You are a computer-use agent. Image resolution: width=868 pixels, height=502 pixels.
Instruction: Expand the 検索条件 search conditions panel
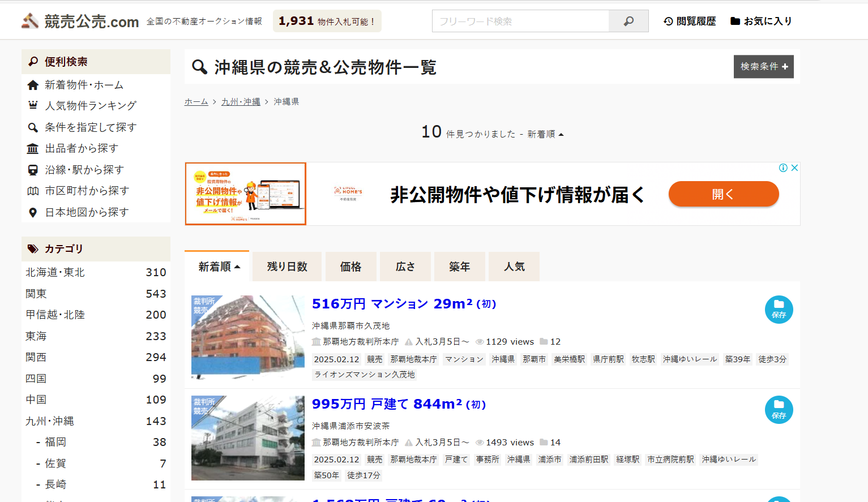click(x=763, y=67)
